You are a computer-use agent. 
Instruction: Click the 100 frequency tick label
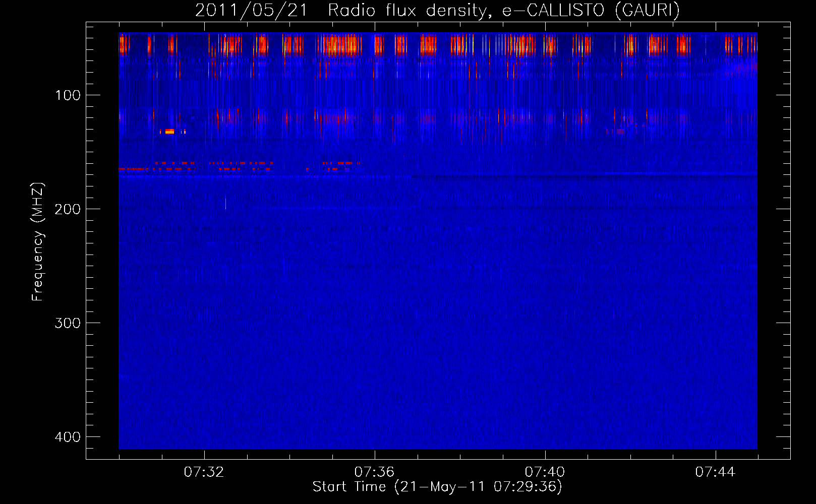[68, 95]
